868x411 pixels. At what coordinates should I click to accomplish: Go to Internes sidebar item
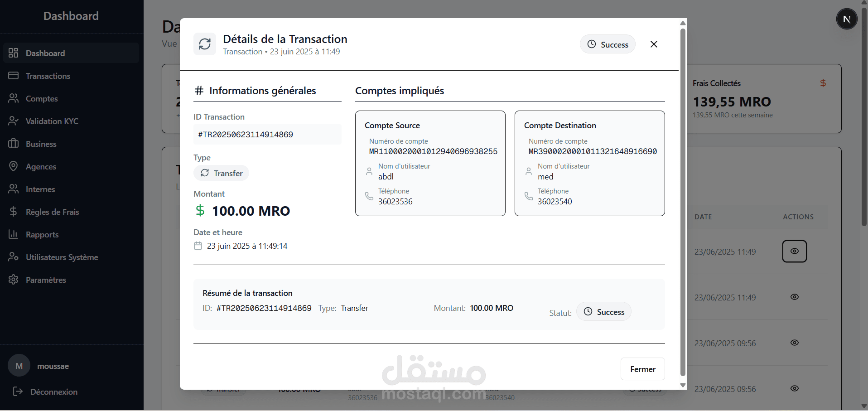click(x=71, y=189)
